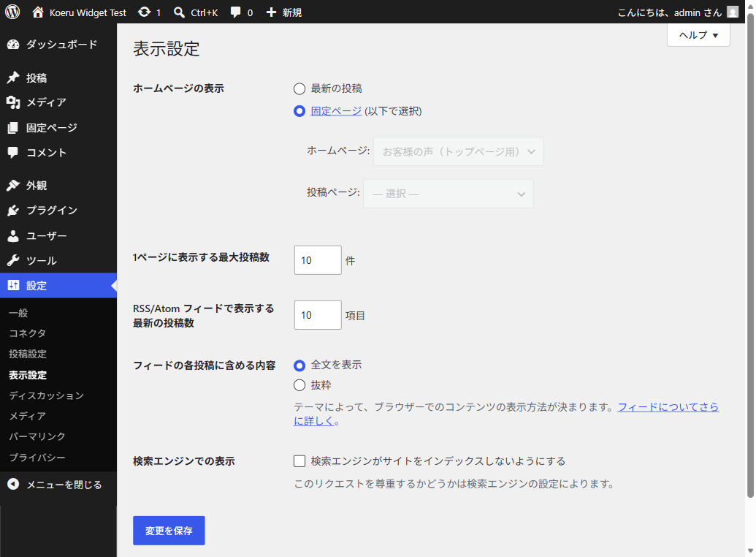
Task: Click the メニューを閉じる label
Action: pyautogui.click(x=64, y=485)
